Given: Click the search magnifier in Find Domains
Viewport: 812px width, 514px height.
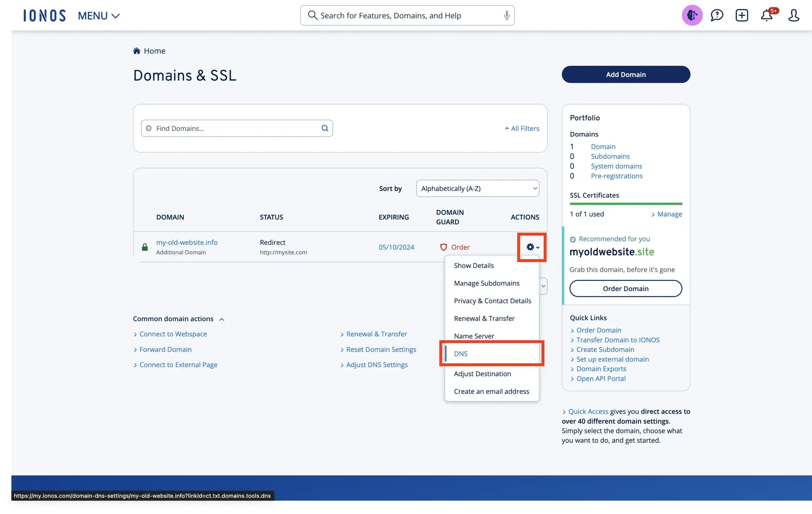Looking at the screenshot, I should click(325, 128).
